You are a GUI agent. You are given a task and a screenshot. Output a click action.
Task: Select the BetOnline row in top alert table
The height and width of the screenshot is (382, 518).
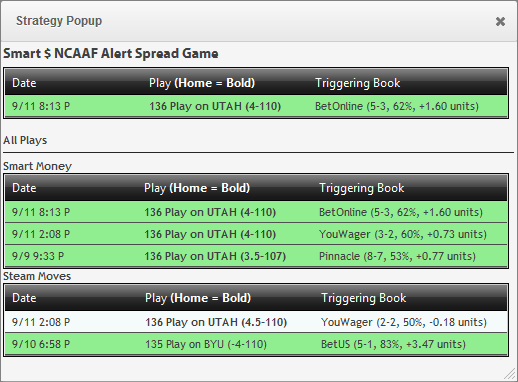tap(256, 106)
